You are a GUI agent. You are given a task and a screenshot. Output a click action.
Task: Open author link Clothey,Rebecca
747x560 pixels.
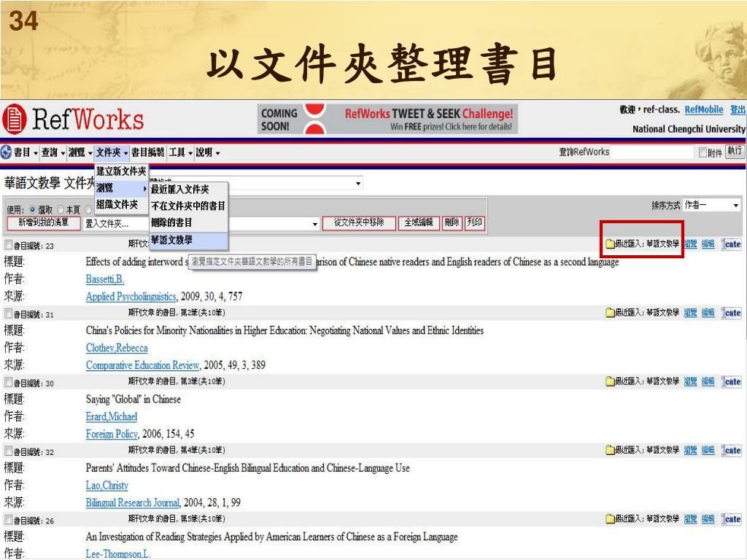click(117, 348)
